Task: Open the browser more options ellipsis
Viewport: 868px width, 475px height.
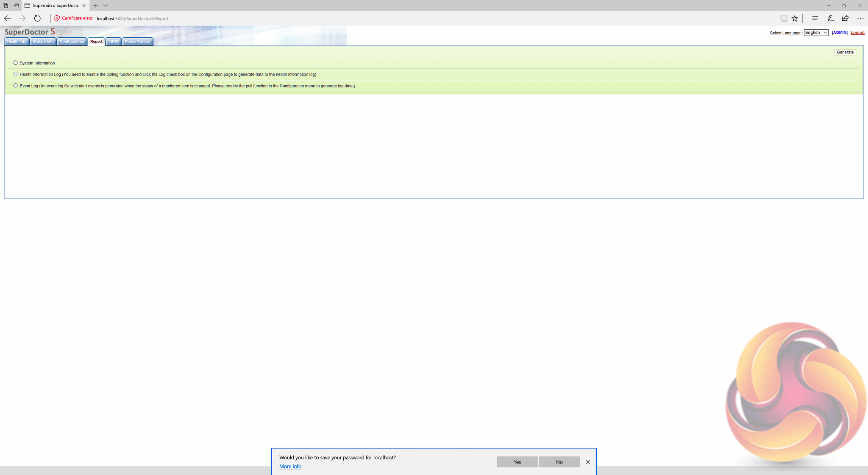Action: 860,18
